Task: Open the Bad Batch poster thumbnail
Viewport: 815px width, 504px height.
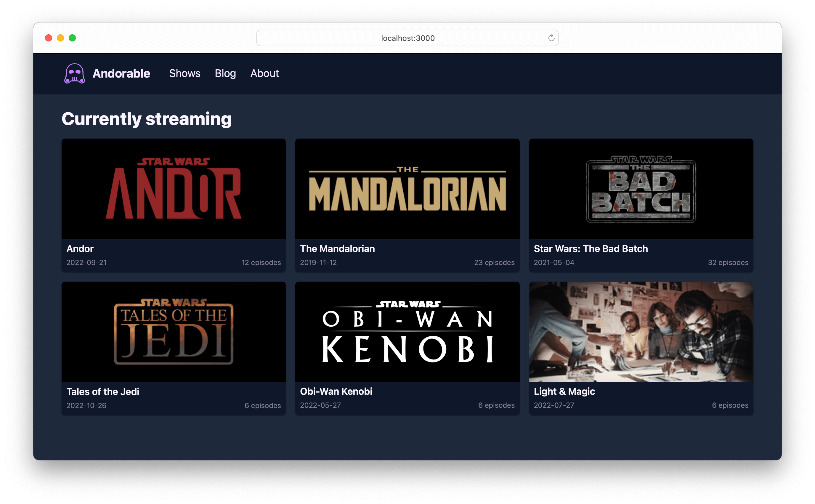Action: [641, 189]
